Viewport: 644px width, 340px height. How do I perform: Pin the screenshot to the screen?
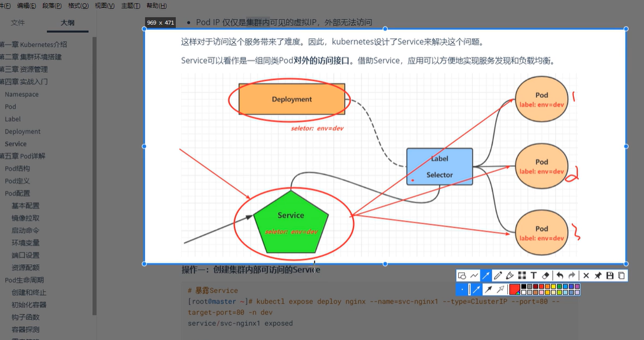pyautogui.click(x=598, y=276)
